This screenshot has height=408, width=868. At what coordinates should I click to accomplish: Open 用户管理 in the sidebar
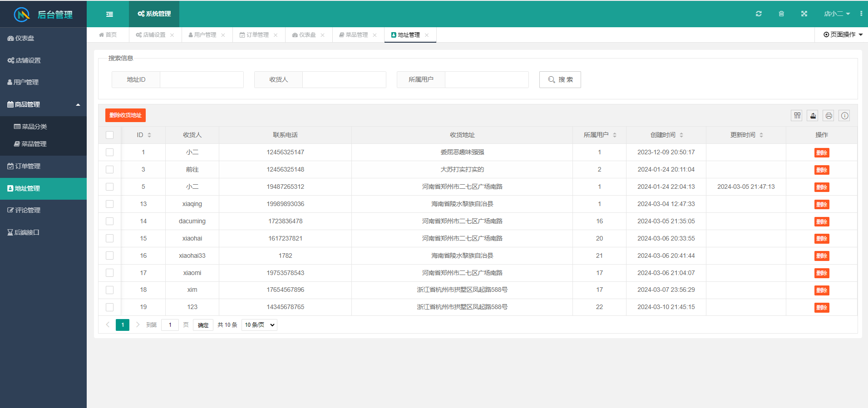click(43, 82)
